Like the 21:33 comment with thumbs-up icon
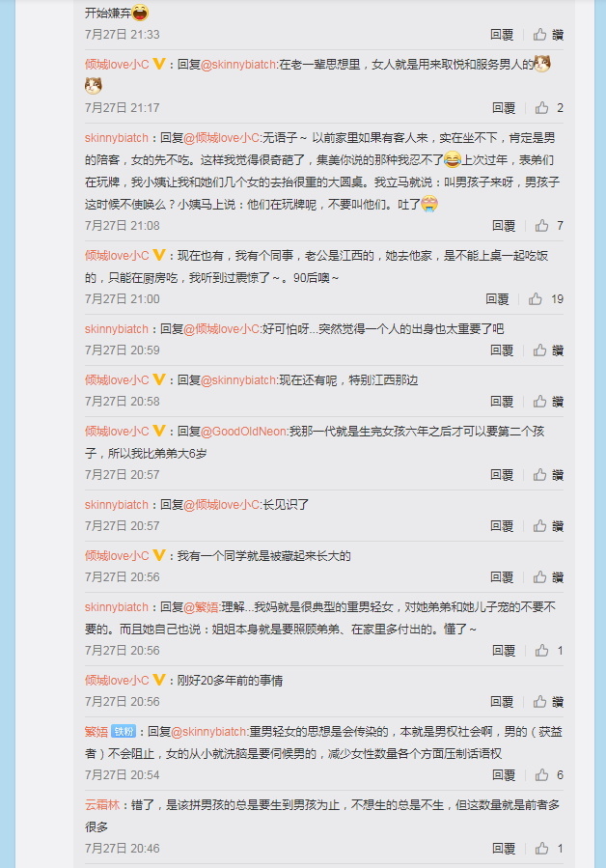The height and width of the screenshot is (868, 606). pos(548,35)
